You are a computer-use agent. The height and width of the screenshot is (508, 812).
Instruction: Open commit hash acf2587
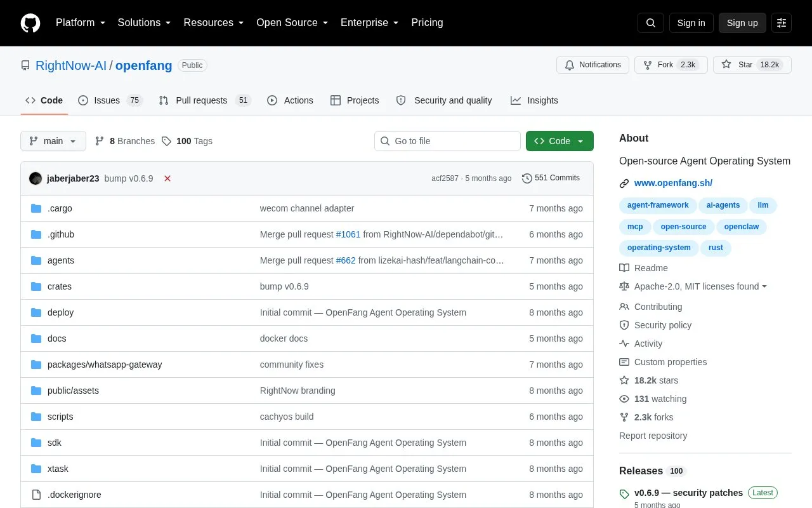point(445,178)
